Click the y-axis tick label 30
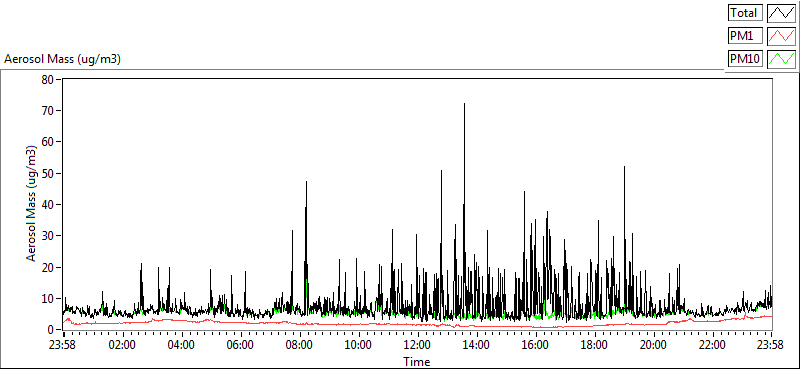This screenshot has width=800, height=369. coord(48,236)
